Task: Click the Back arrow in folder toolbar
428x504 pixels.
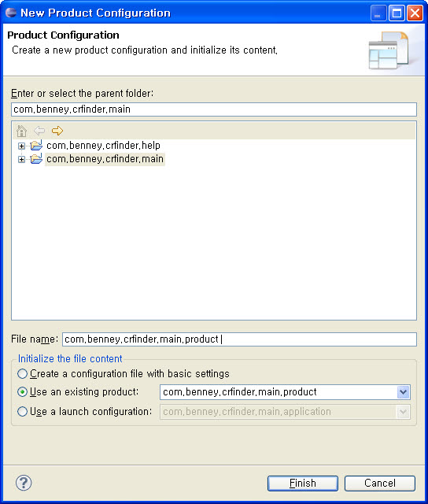Action: [39, 131]
